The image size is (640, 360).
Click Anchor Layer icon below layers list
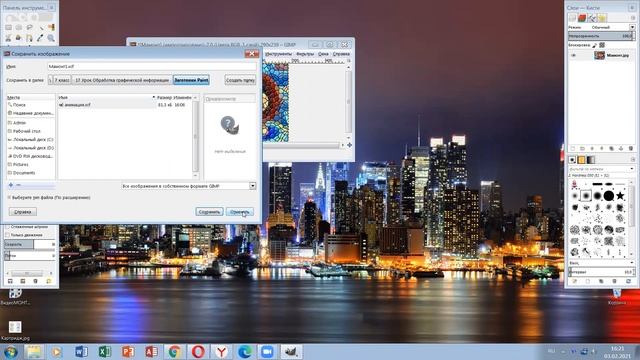(x=621, y=149)
